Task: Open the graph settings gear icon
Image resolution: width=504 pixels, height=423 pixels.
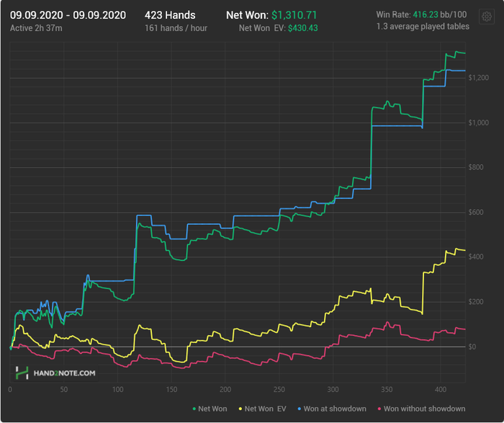Action: pyautogui.click(x=486, y=16)
